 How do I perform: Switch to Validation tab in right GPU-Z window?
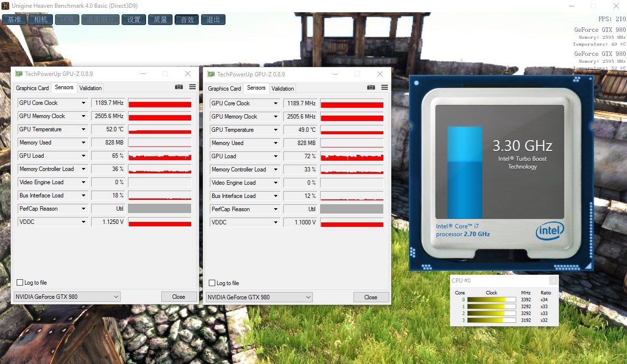click(x=283, y=89)
